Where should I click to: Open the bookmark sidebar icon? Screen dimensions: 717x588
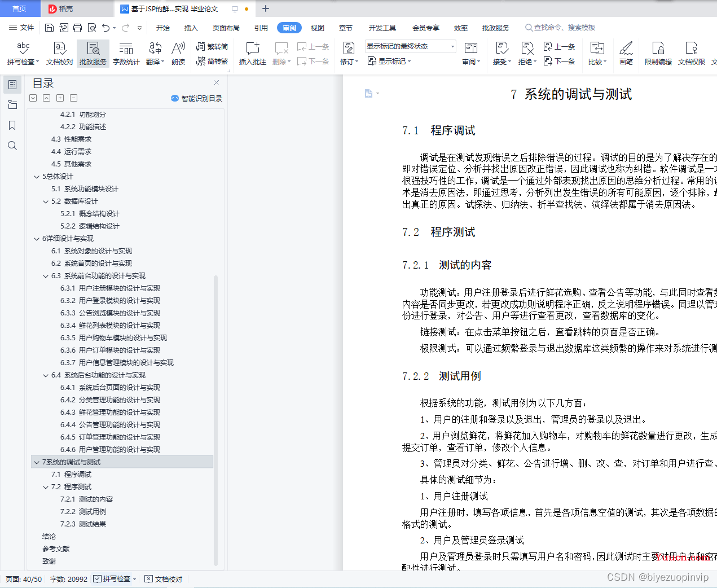click(12, 125)
